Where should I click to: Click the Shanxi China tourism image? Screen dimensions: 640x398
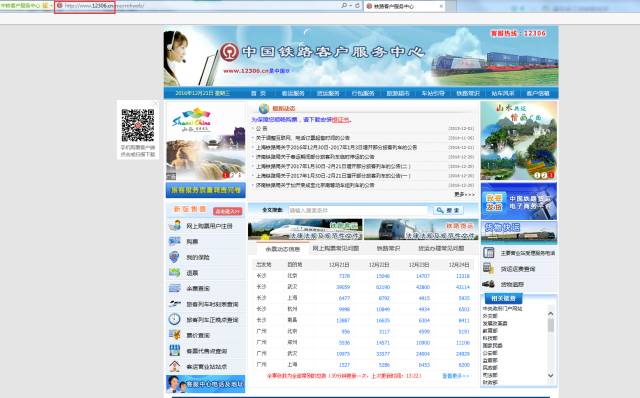205,141
